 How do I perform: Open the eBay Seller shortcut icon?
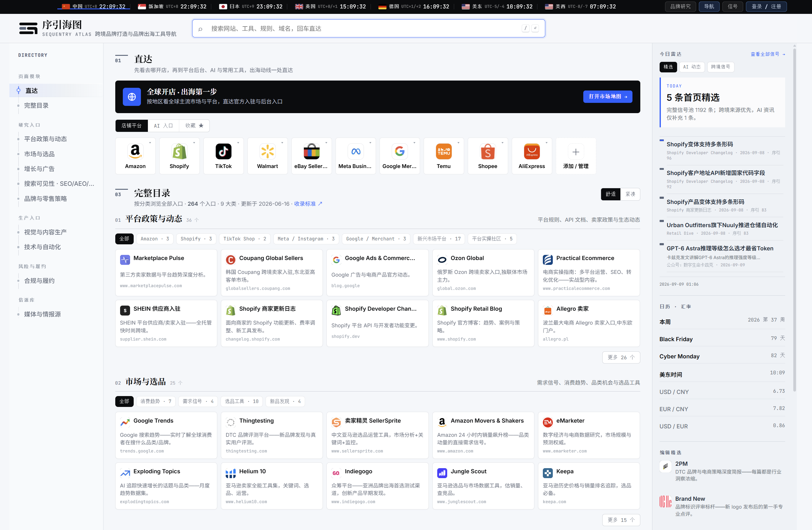coord(311,151)
